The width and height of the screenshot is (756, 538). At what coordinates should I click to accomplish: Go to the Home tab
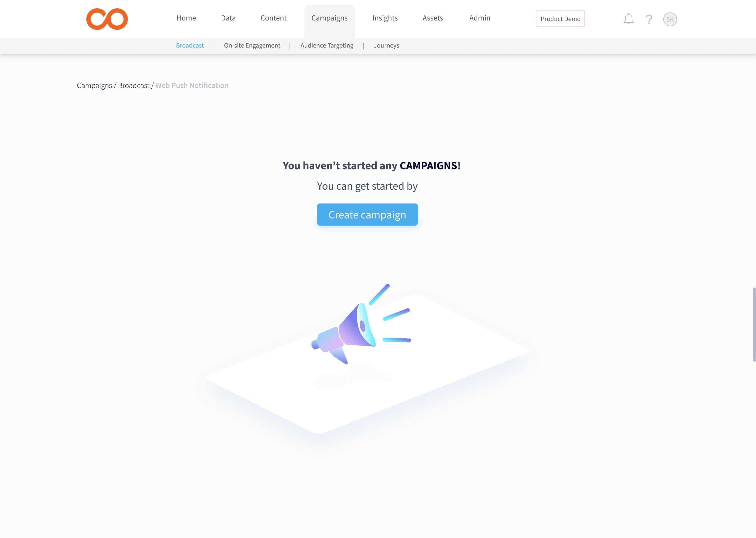click(x=186, y=18)
